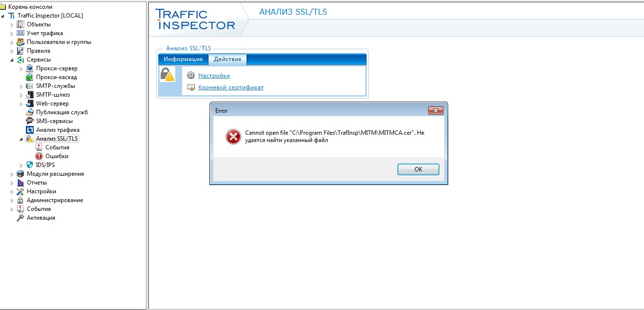
Task: Select События under Анализ SSL/TLS
Action: [x=57, y=147]
